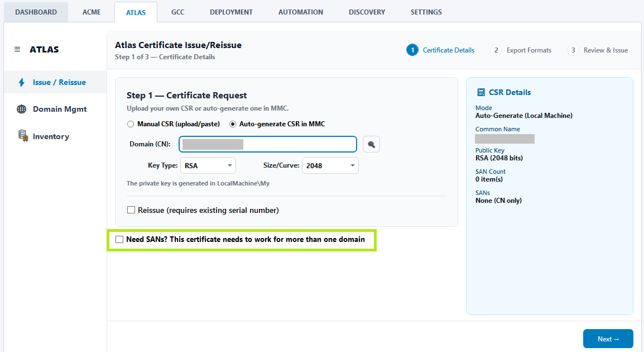Open Inventory sidebar item
Screen dimensions: 644x352
(x=55, y=136)
